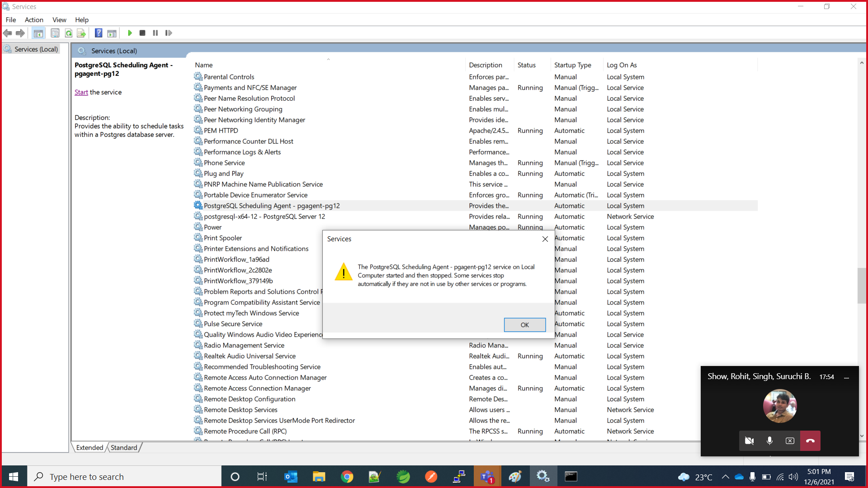Click the Restart Service toolbar icon
Screen dimensions: 868x488
click(169, 33)
